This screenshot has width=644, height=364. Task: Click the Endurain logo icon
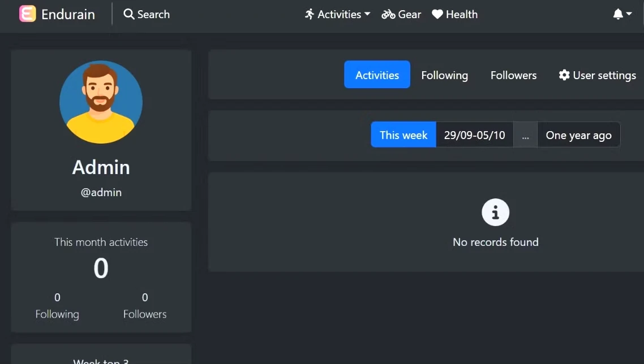(x=27, y=14)
